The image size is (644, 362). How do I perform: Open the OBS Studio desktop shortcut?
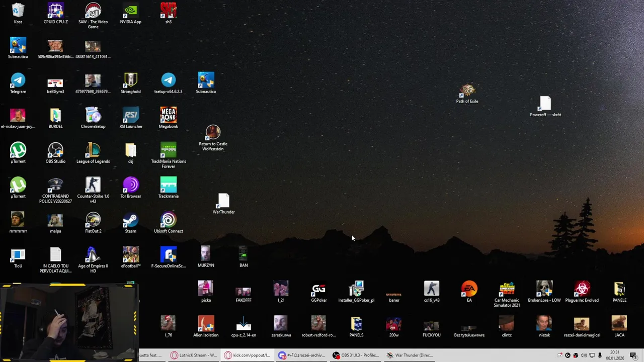click(55, 153)
